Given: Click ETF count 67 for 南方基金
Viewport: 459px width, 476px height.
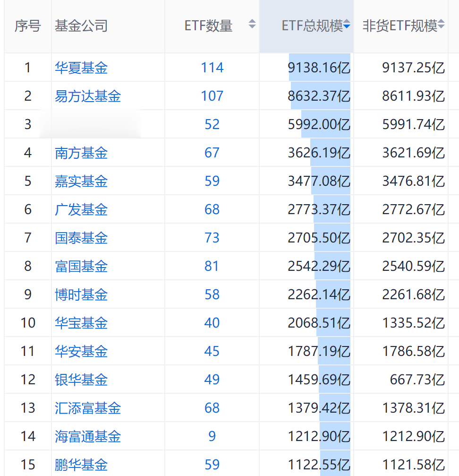Looking at the screenshot, I should [x=212, y=153].
